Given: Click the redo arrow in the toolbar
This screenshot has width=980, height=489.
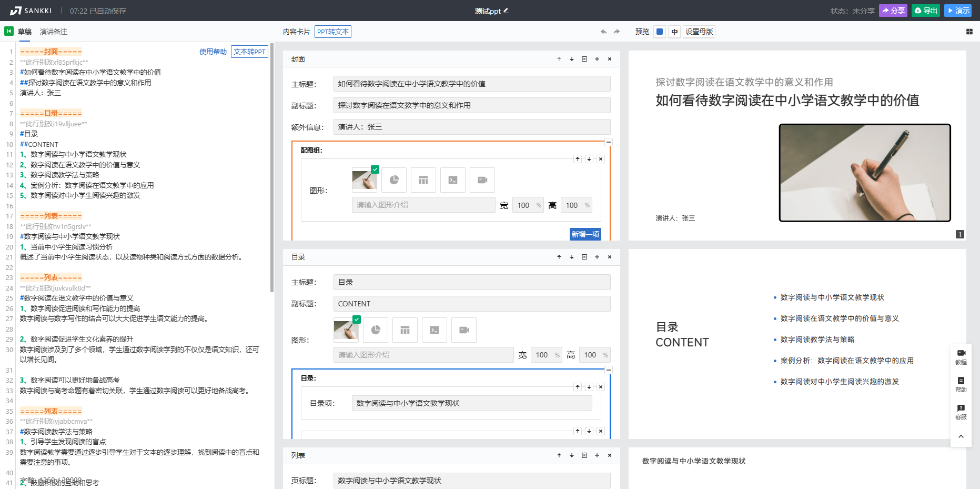Looking at the screenshot, I should [617, 32].
